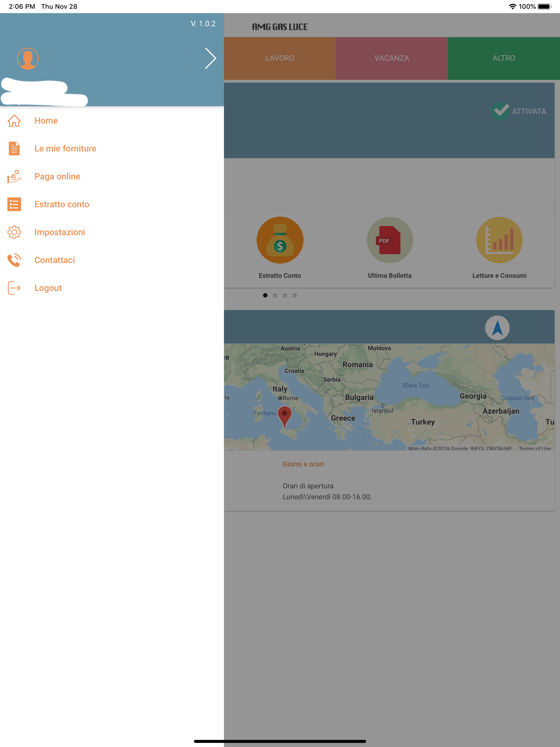Choose Logout from the side menu

pos(48,288)
